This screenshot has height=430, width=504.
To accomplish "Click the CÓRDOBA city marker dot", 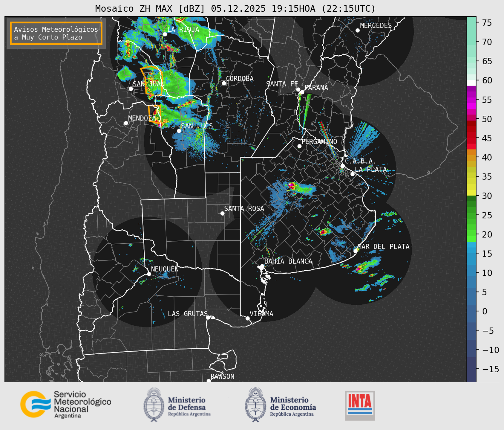I will click(x=224, y=83).
